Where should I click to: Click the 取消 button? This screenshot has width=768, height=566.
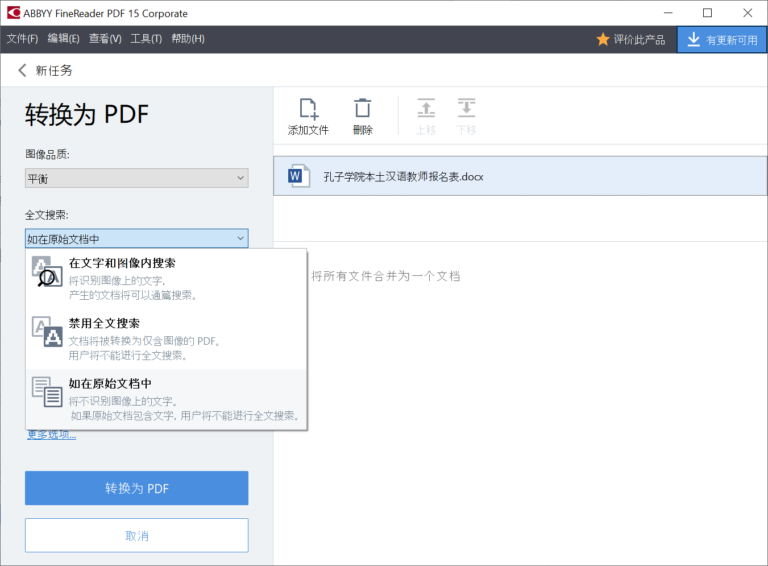point(137,536)
